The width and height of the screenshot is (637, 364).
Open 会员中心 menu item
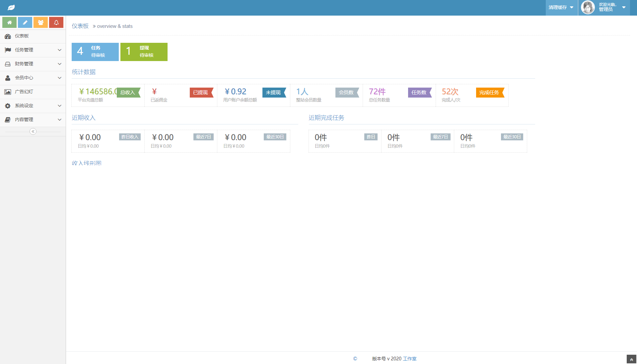point(33,78)
